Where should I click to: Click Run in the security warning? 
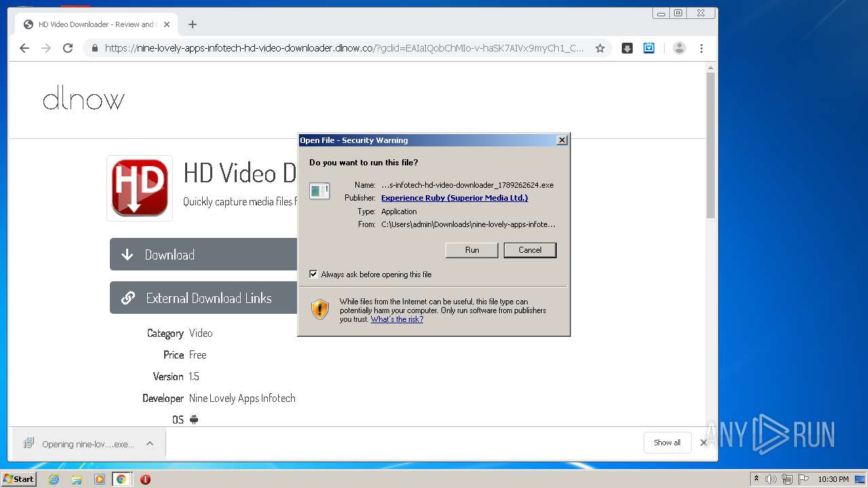click(472, 250)
